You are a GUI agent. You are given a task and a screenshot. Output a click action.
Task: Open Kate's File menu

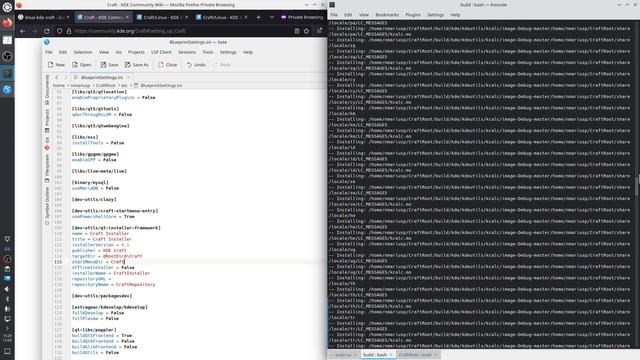[x=49, y=52]
